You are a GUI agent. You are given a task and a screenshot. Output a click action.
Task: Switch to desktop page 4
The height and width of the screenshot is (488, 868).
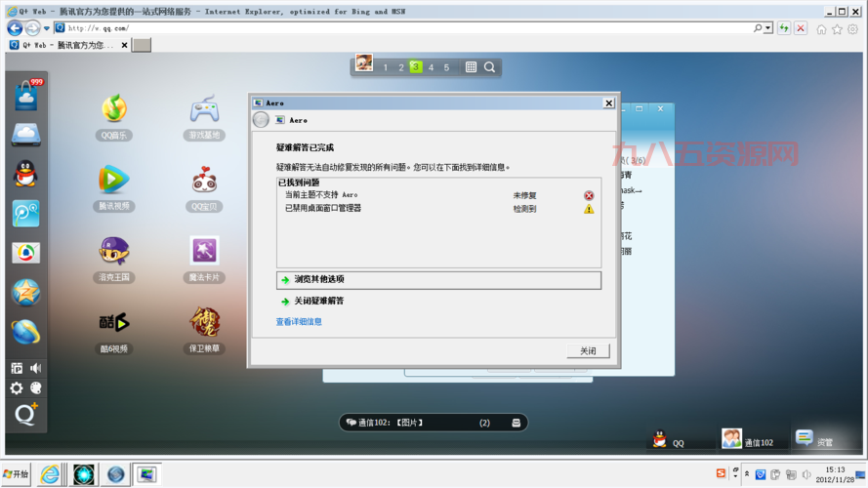(432, 67)
